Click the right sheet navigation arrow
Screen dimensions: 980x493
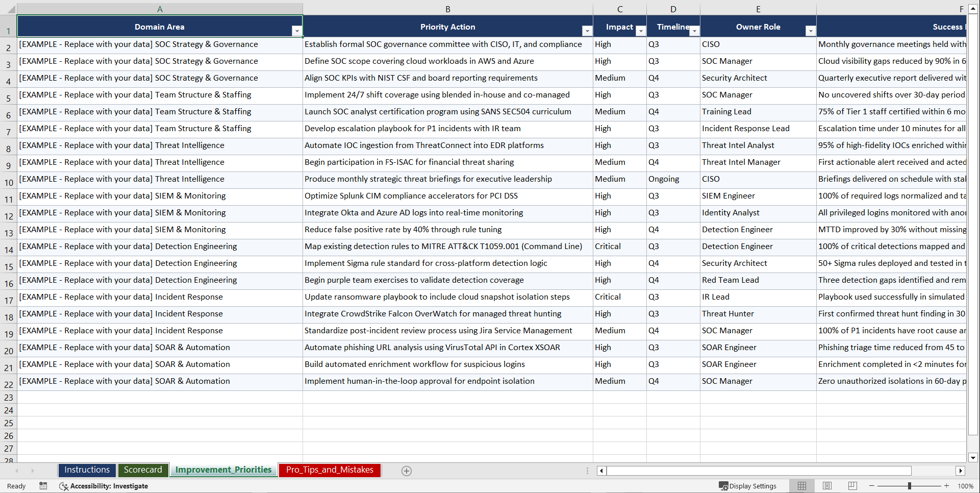click(33, 471)
